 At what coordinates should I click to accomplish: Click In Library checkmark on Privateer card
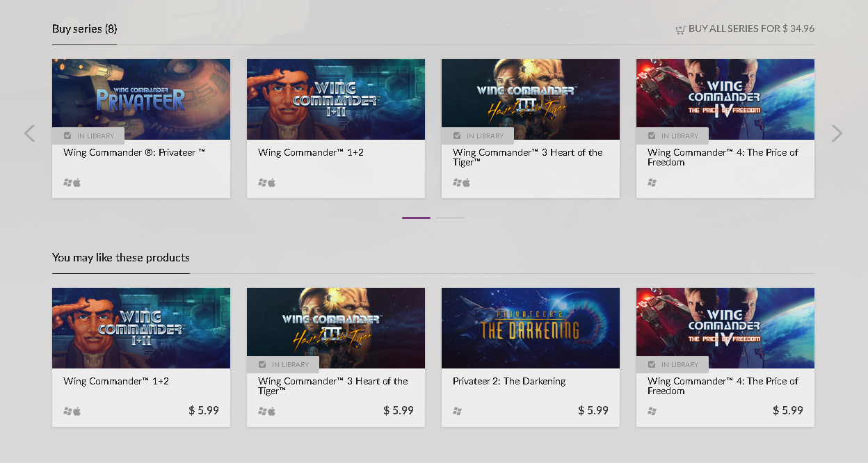(67, 136)
